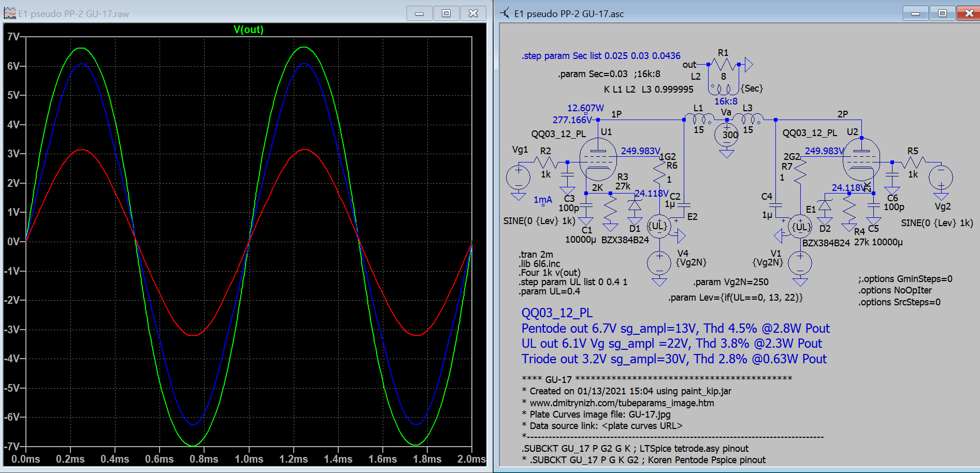Screen dimensions: 980x473
Task: Click the V(out) trace label in the waveform viewer
Action: 248,29
